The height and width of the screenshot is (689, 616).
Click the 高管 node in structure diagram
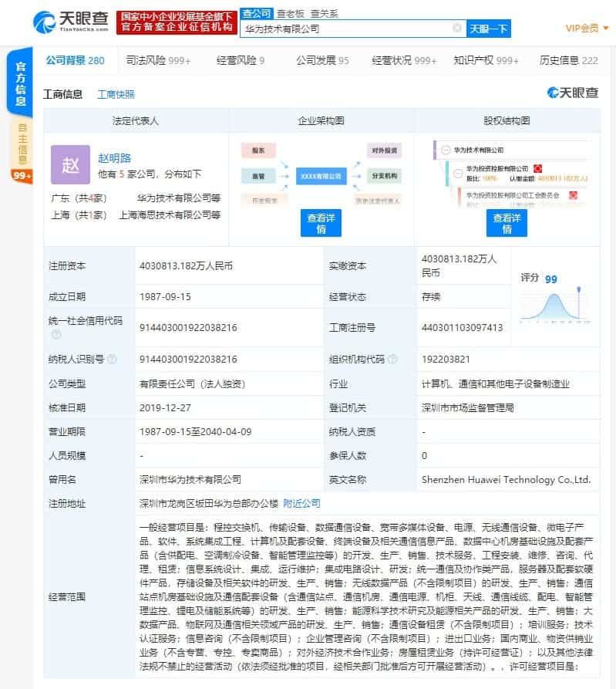pos(258,176)
